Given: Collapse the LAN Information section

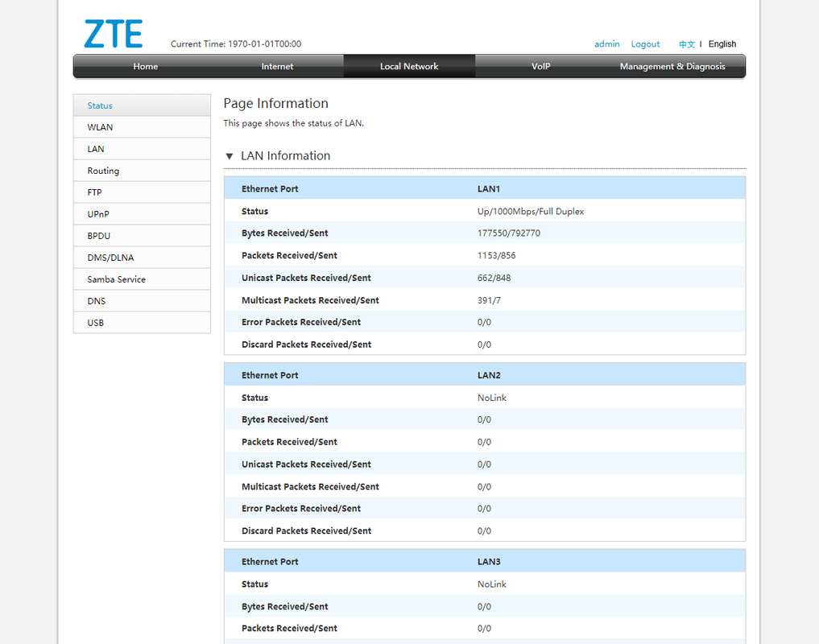Looking at the screenshot, I should 230,156.
